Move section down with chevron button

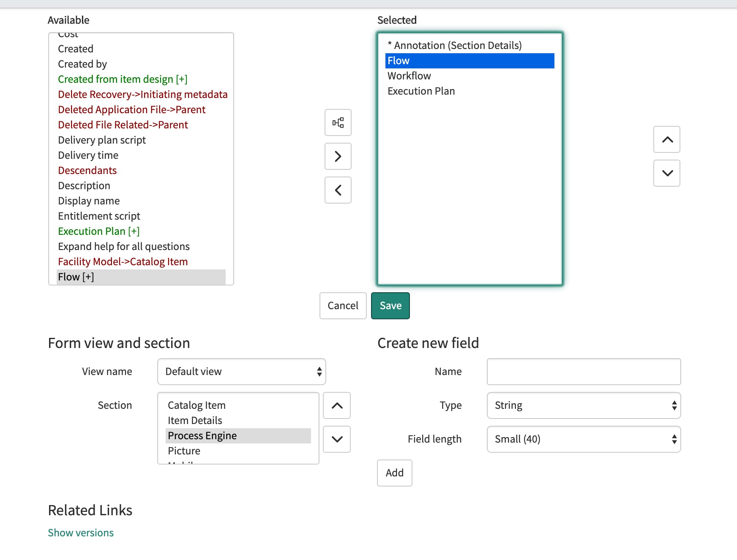point(337,439)
